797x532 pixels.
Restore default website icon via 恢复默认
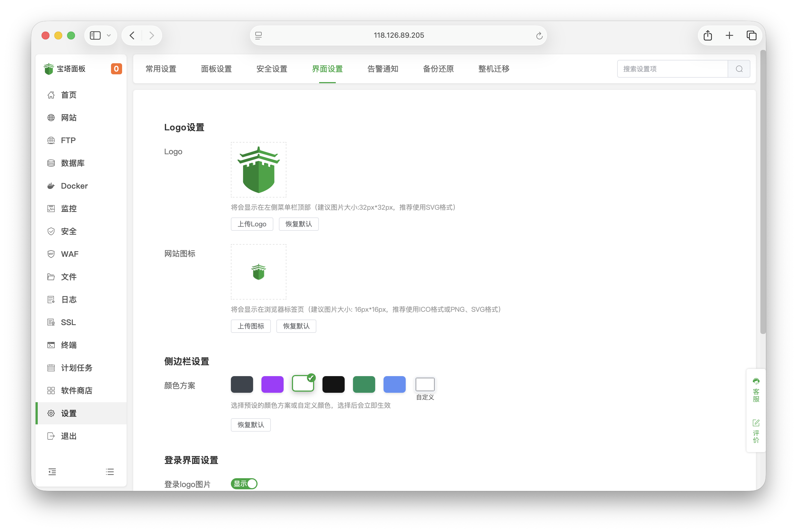(x=296, y=326)
